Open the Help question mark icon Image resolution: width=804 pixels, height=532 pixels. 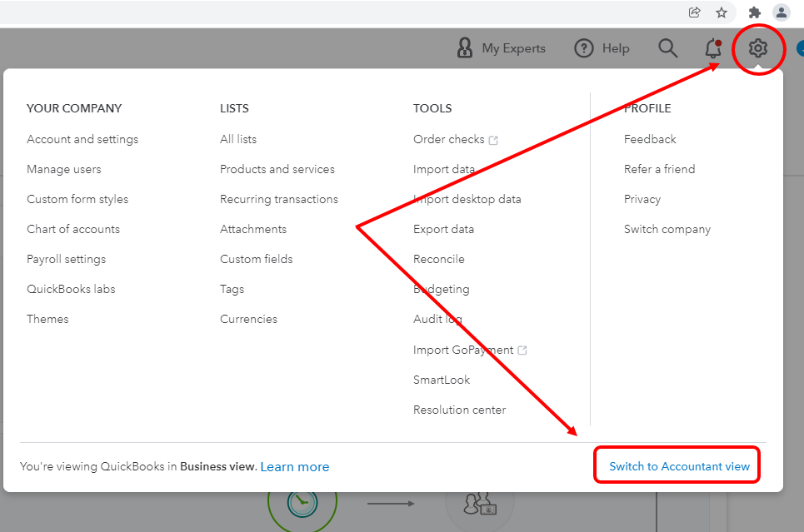coord(584,48)
